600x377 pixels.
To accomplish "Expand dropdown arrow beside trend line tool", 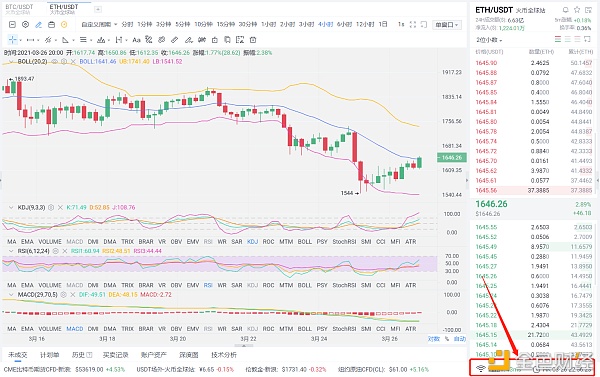I will pyautogui.click(x=38, y=40).
